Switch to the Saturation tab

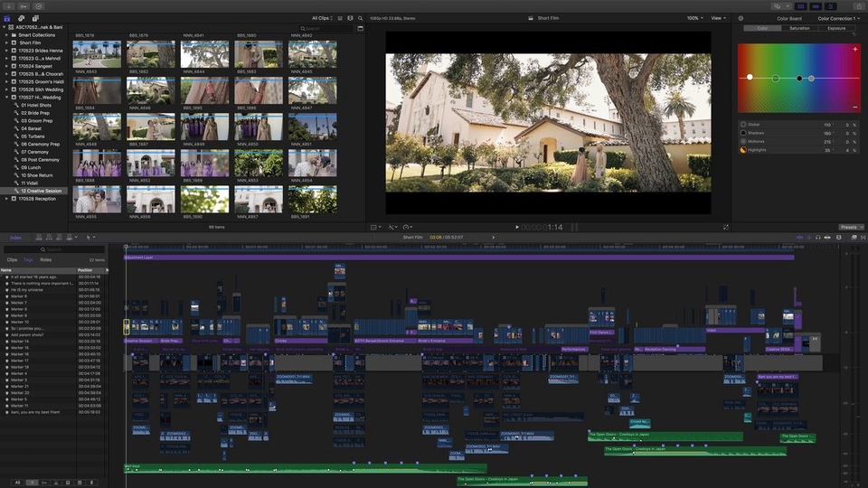799,28
